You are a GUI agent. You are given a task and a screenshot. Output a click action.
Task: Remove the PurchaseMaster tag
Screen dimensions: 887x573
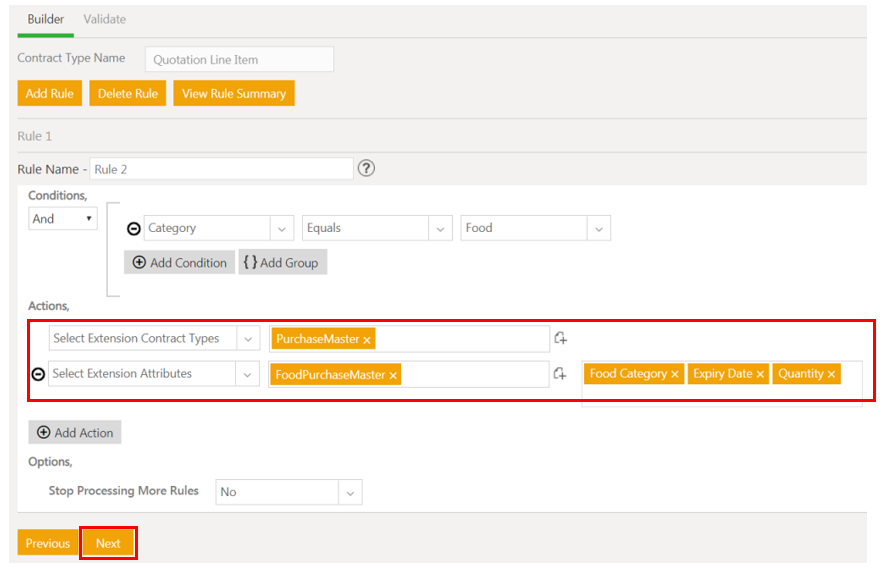click(367, 340)
